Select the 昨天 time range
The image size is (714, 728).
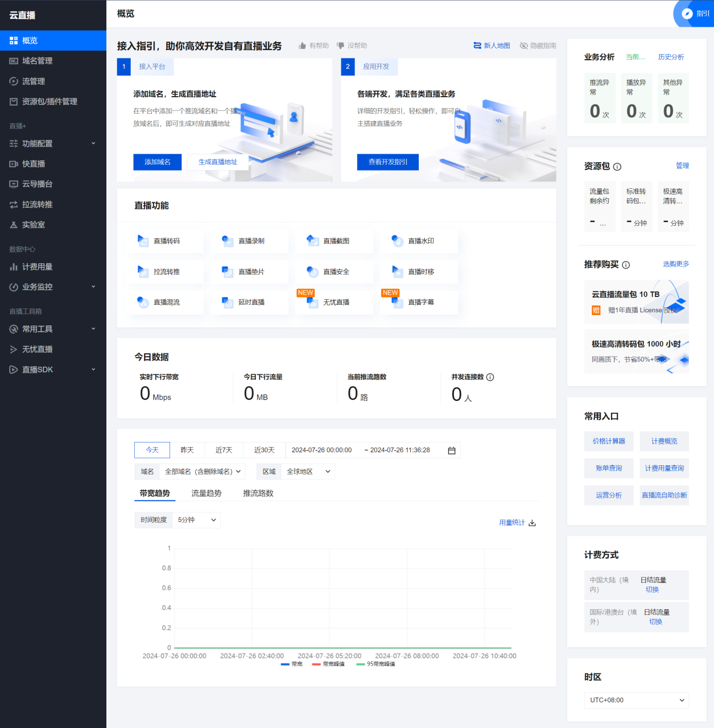coord(187,450)
